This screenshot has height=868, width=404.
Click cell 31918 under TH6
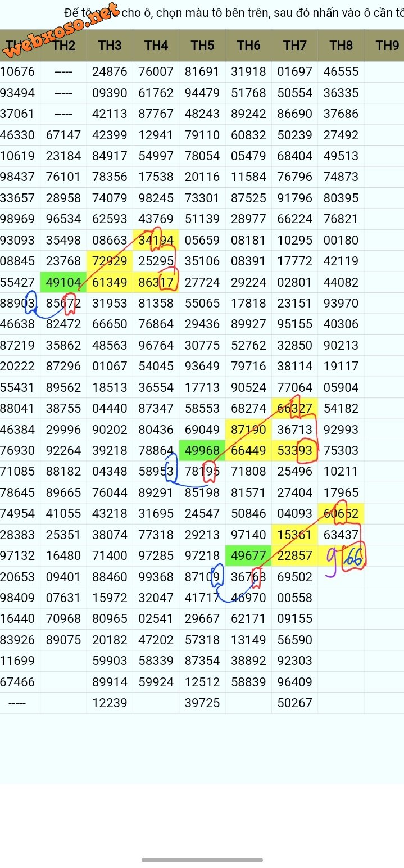248,72
